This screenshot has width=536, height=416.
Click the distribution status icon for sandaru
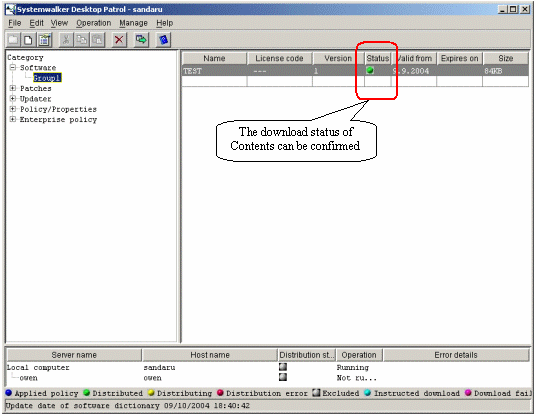tap(283, 367)
